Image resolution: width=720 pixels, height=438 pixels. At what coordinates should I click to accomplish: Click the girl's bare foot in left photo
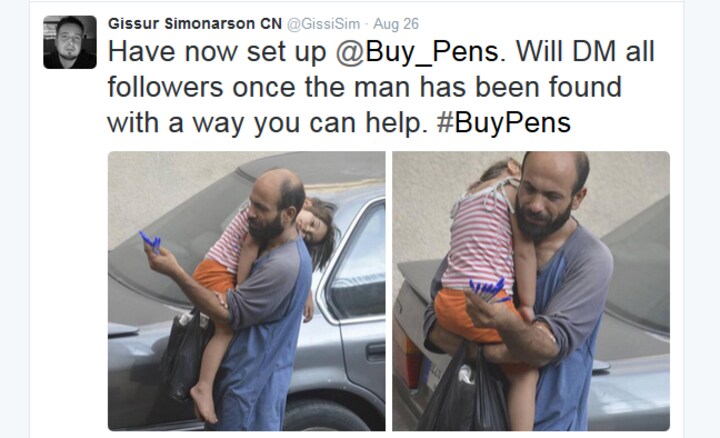(204, 403)
